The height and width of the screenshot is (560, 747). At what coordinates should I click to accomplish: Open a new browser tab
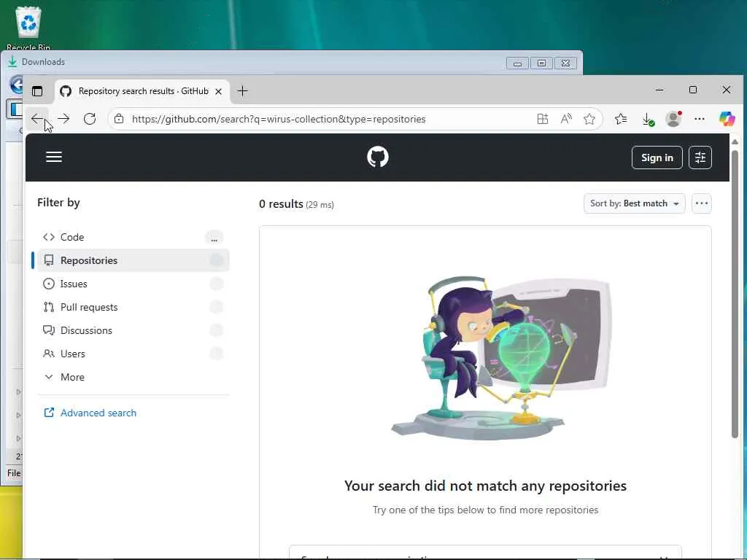(x=242, y=91)
